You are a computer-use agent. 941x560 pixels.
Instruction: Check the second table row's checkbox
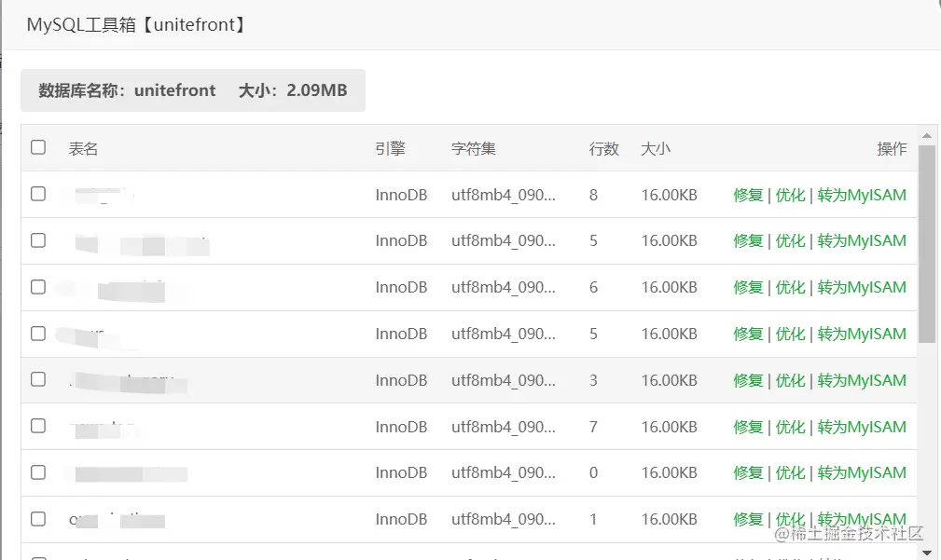[38, 240]
